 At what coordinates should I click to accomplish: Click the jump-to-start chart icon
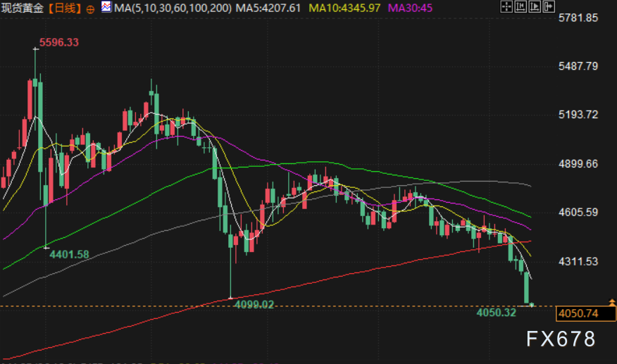tap(521, 7)
